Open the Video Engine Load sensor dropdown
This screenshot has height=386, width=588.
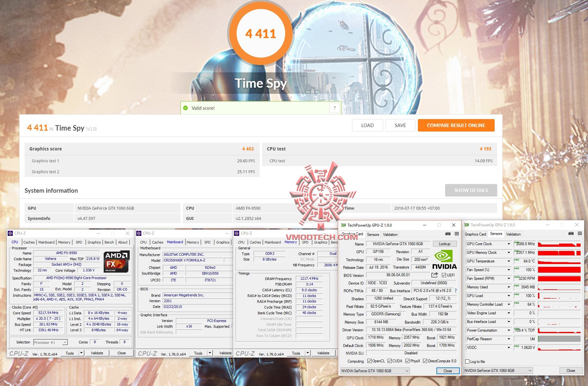pyautogui.click(x=509, y=313)
